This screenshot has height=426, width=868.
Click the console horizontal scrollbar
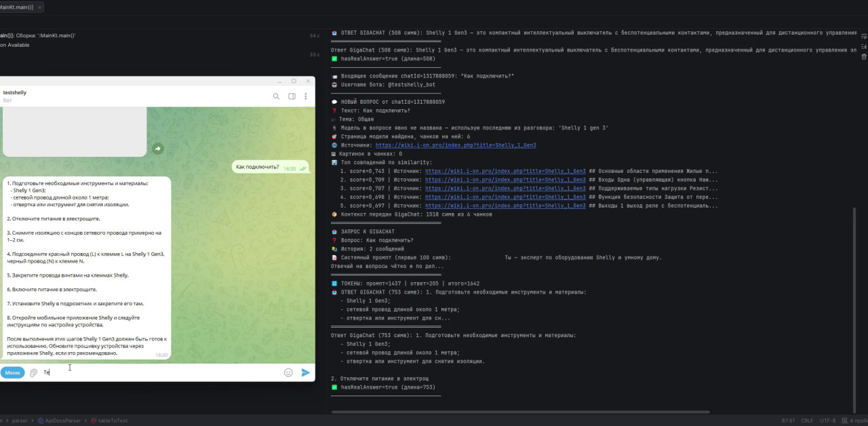(520, 412)
